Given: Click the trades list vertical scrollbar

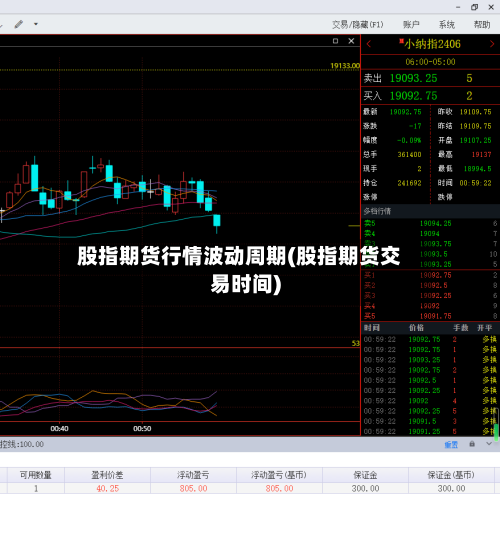Looking at the screenshot, I should [x=497, y=423].
